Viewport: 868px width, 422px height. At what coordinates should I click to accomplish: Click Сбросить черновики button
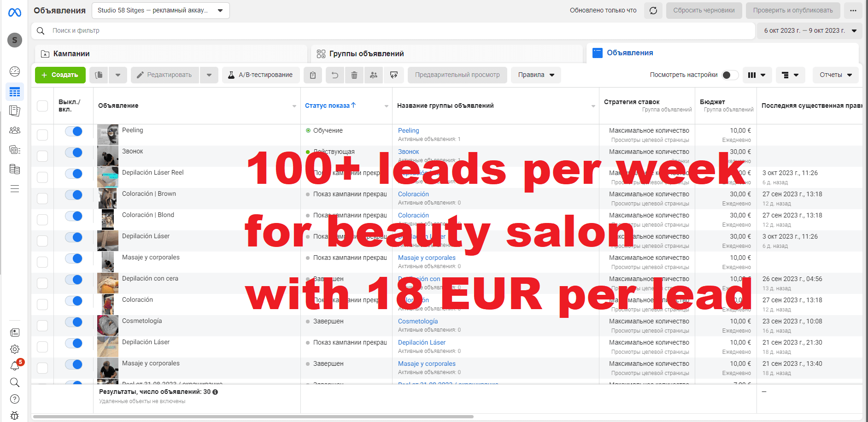pos(704,11)
